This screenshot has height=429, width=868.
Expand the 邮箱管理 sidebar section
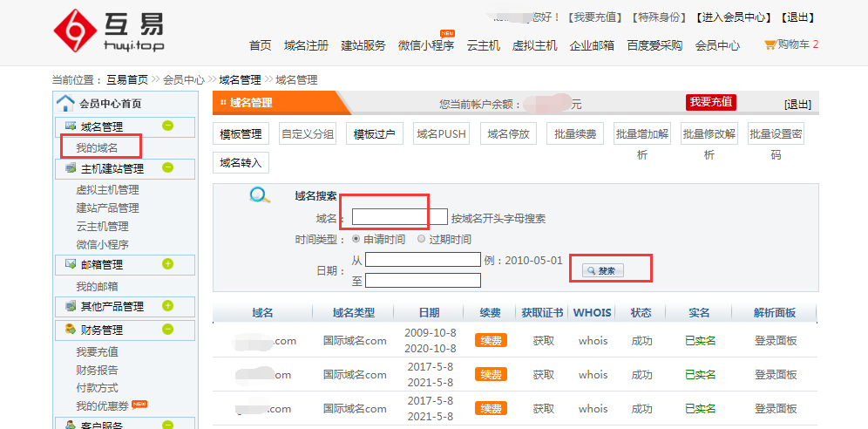(x=167, y=264)
